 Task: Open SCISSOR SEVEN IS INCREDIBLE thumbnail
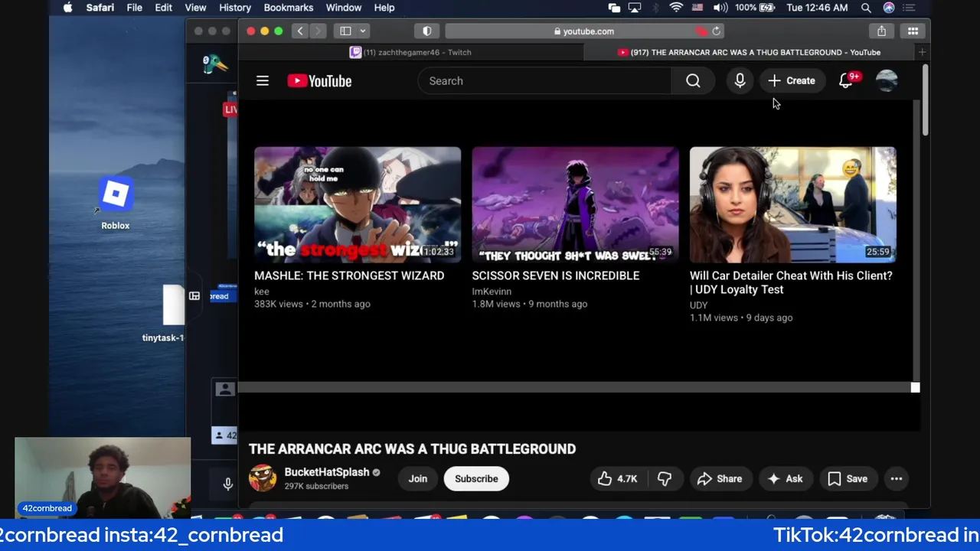coord(575,205)
